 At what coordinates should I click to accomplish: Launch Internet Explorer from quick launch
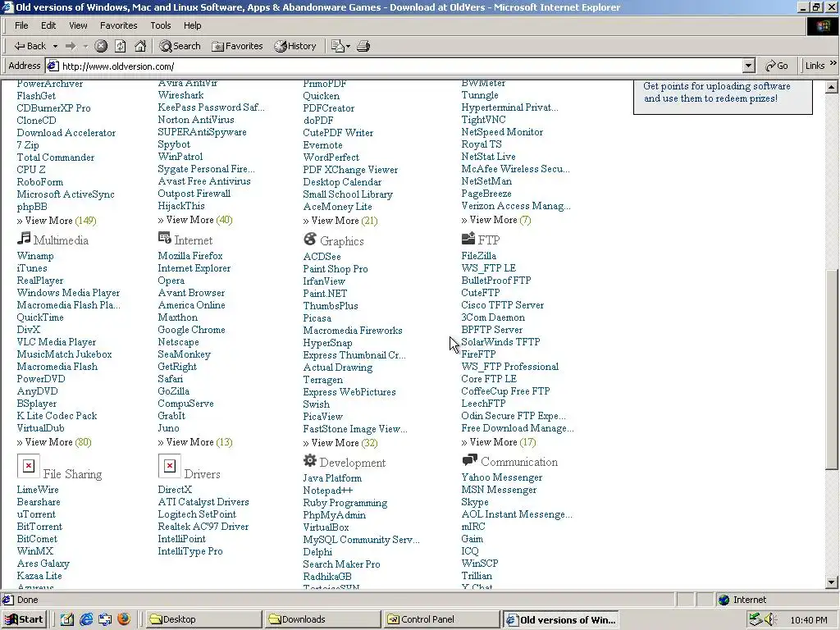pos(86,619)
